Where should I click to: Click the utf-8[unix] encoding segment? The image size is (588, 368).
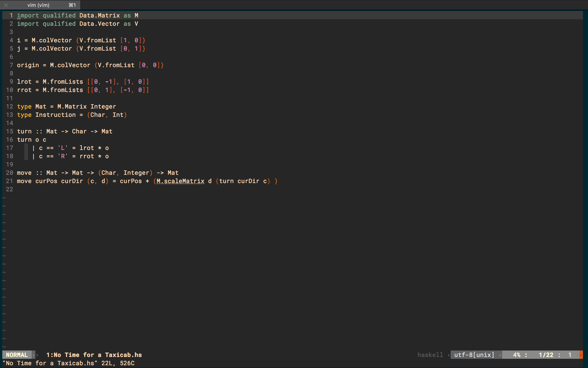(x=474, y=355)
